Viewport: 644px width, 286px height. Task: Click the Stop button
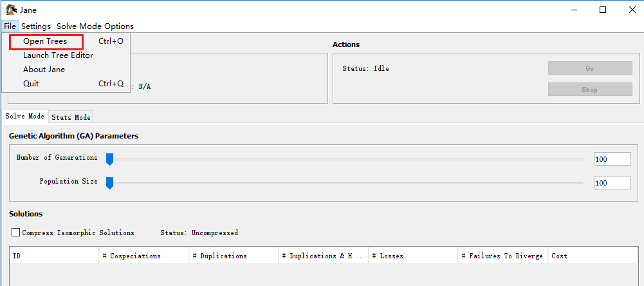pyautogui.click(x=590, y=90)
